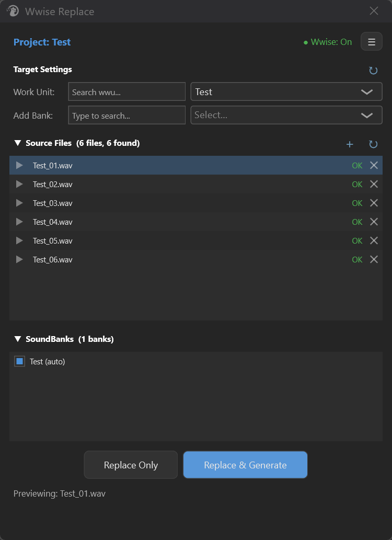Click the Replace Only button
This screenshot has height=540, width=392.
point(131,465)
